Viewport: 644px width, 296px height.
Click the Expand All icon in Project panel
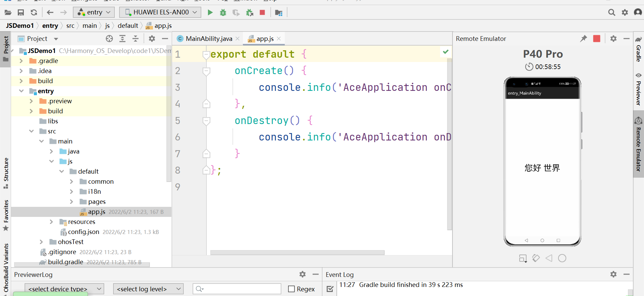(122, 39)
